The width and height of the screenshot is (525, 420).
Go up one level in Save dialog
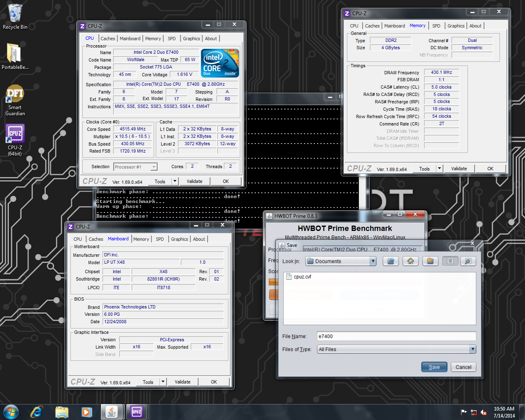point(391,261)
